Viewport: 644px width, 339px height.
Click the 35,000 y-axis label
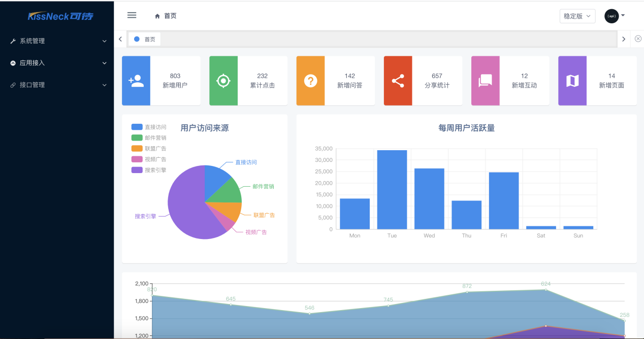point(324,149)
